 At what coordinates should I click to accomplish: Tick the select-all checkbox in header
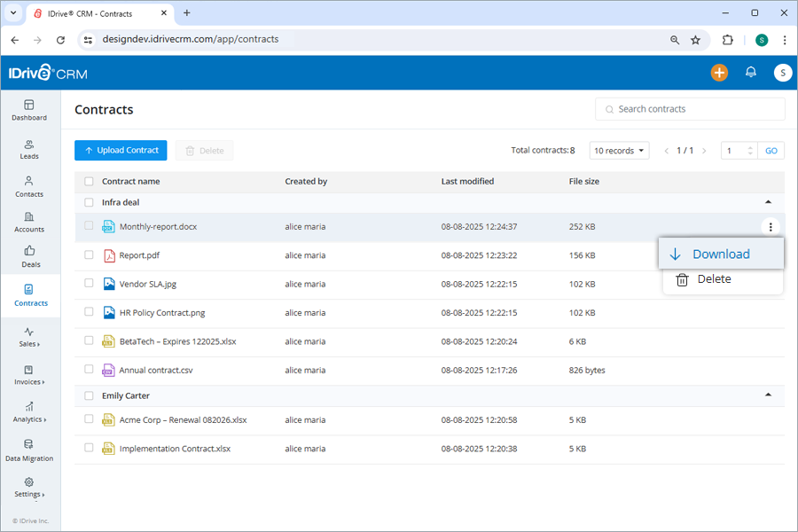point(89,181)
